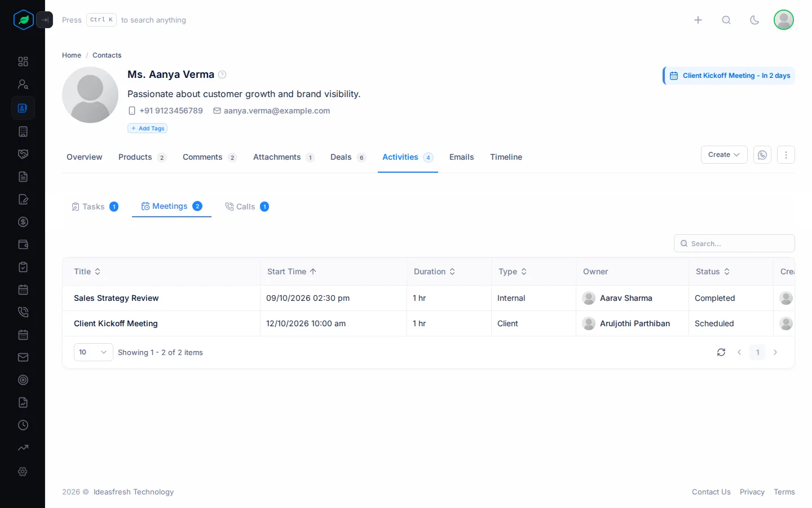Screen dimensions: 812x508
Task: Toggle dark mode with the moon icon
Action: (754, 20)
